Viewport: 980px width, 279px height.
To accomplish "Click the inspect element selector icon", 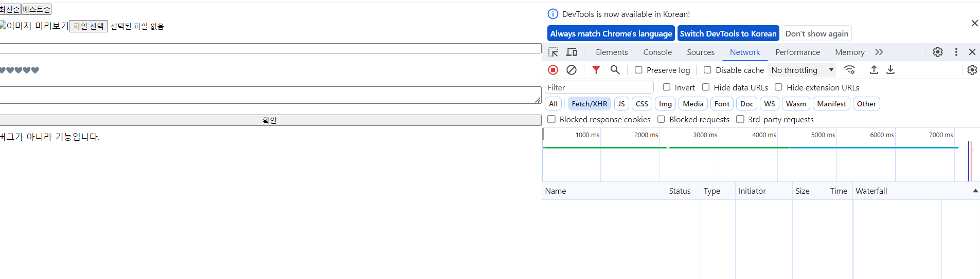I will tap(553, 52).
